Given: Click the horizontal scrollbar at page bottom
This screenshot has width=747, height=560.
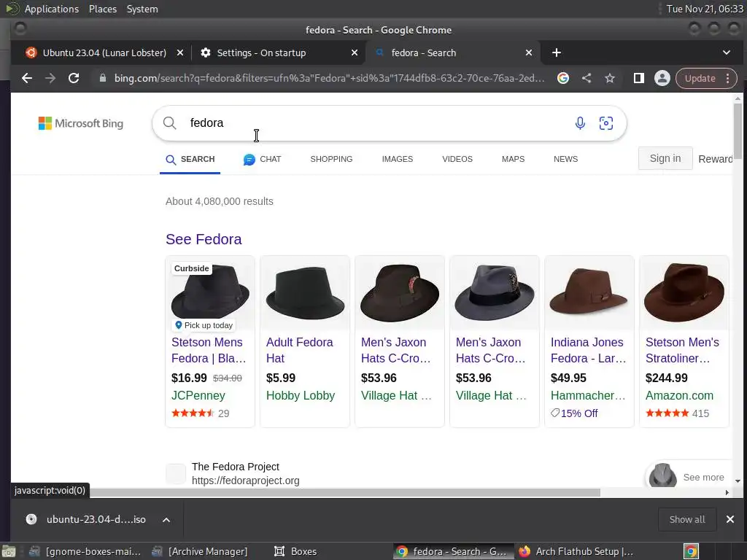Looking at the screenshot, I should coord(345,492).
